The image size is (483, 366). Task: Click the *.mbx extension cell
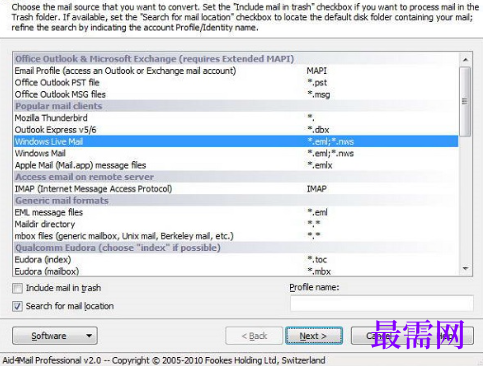point(319,271)
